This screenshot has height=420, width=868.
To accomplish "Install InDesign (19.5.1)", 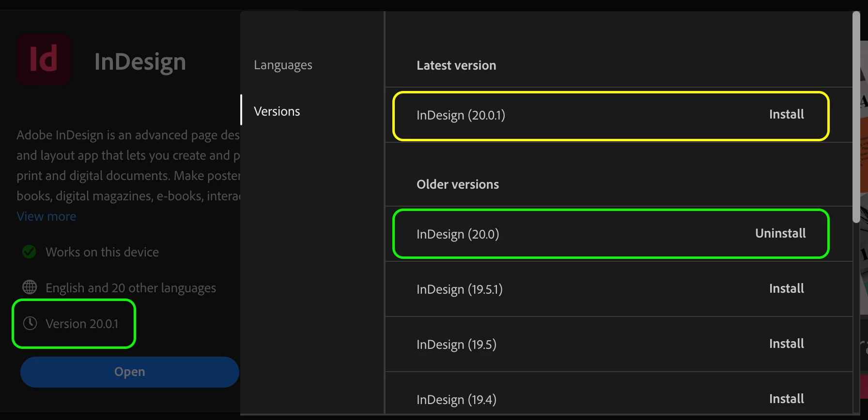I will 786,288.
